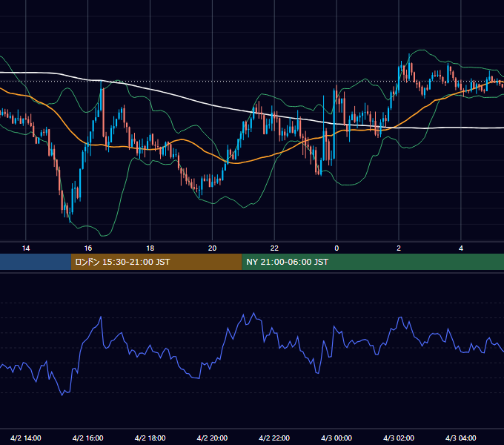504x445 pixels.
Task: Click the 0 hour label on price chart axis
Action: (x=336, y=248)
